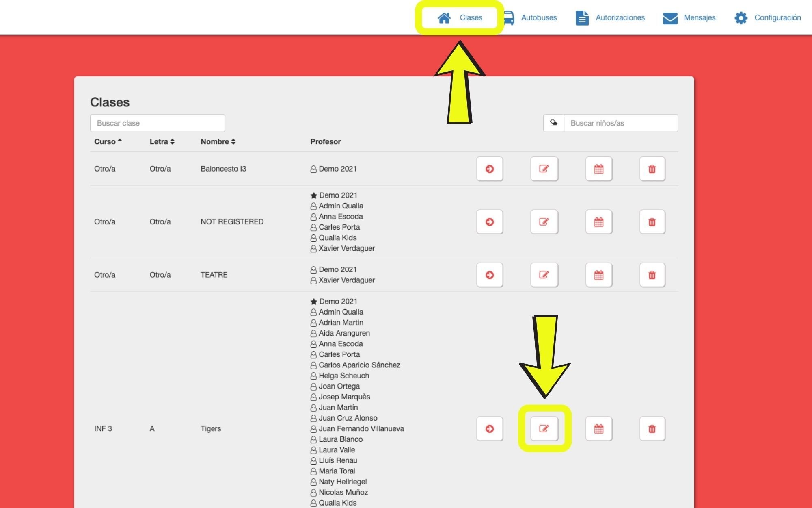Viewport: 812px width, 508px height.
Task: Delete the Baloncesto I3 class
Action: pos(652,169)
